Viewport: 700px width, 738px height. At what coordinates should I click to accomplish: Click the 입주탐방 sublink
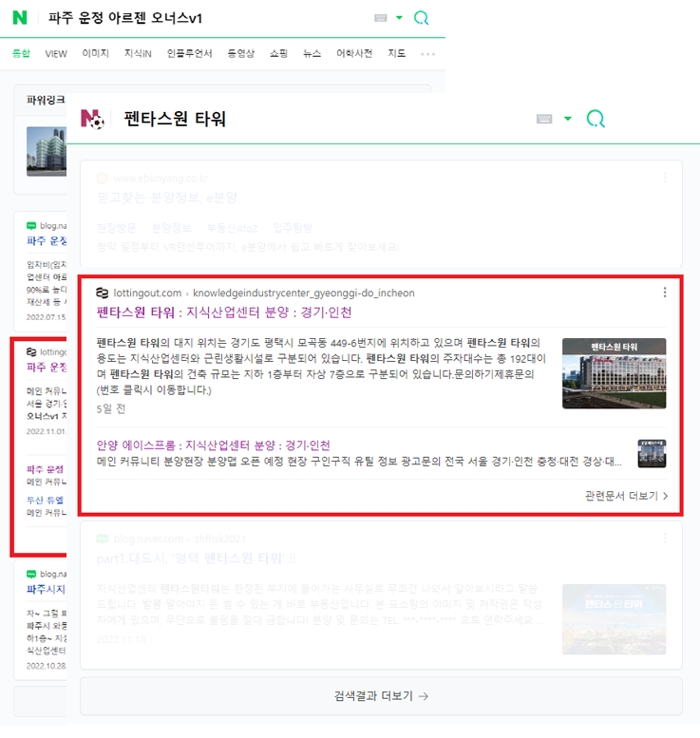(x=293, y=228)
